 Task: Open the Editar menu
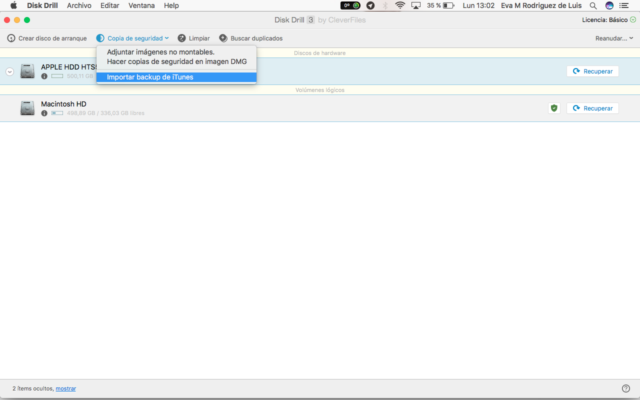click(110, 6)
